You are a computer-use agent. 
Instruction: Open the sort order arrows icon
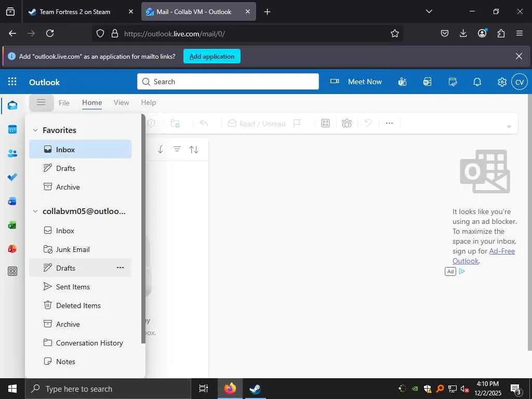tap(194, 149)
